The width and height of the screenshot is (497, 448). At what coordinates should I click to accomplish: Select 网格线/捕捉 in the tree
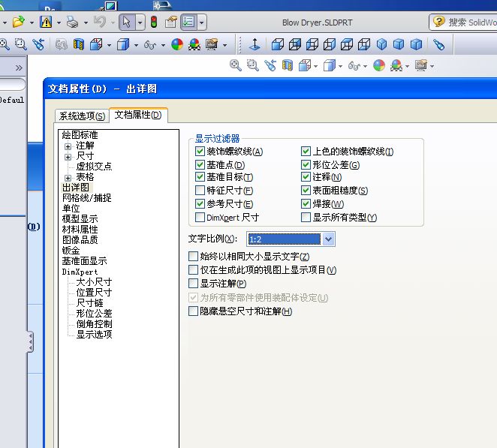click(x=86, y=198)
